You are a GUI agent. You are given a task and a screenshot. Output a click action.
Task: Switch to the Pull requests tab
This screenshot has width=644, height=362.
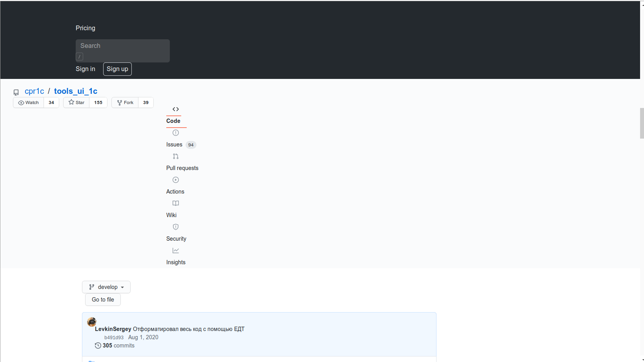[x=182, y=168]
